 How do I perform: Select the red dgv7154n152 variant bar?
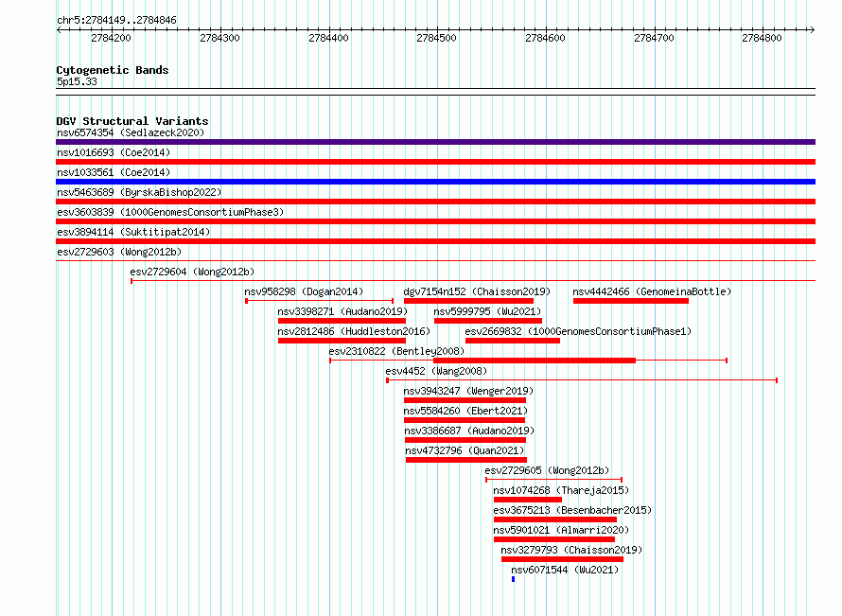(469, 301)
